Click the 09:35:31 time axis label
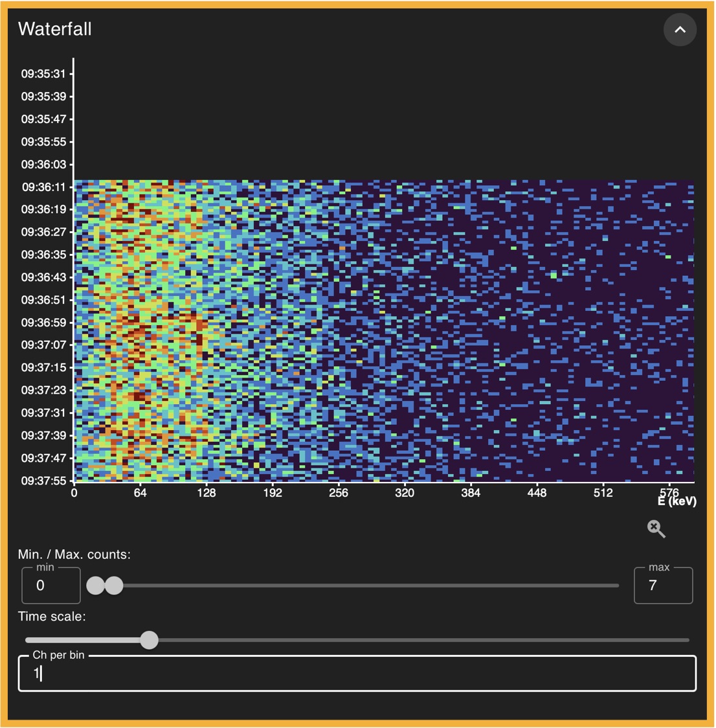Screen dimensions: 716x728 43,74
